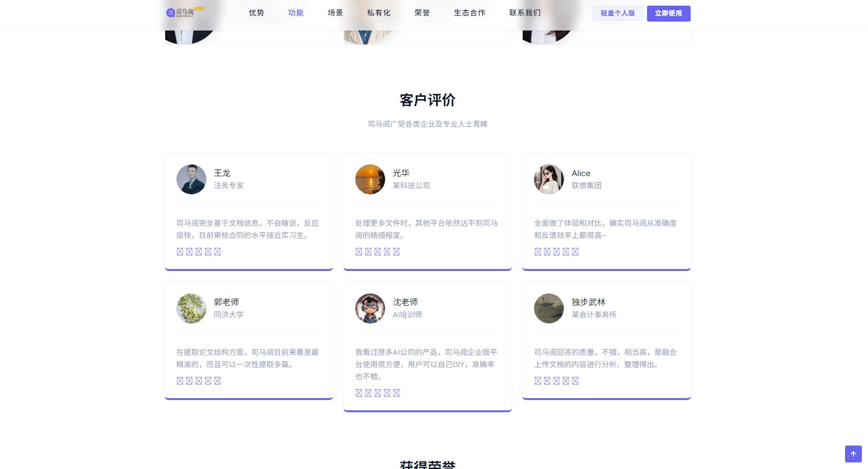The height and width of the screenshot is (469, 868).
Task: Navigate to 联系我们 via top menu
Action: point(525,13)
